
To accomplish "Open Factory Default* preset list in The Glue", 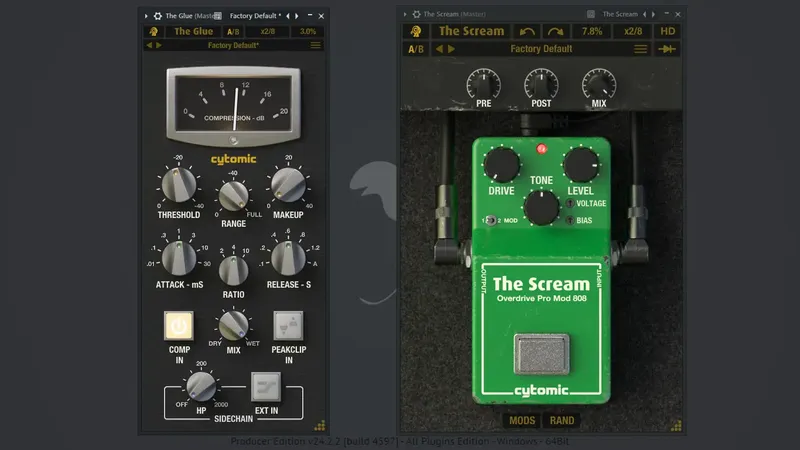I will pos(233,45).
